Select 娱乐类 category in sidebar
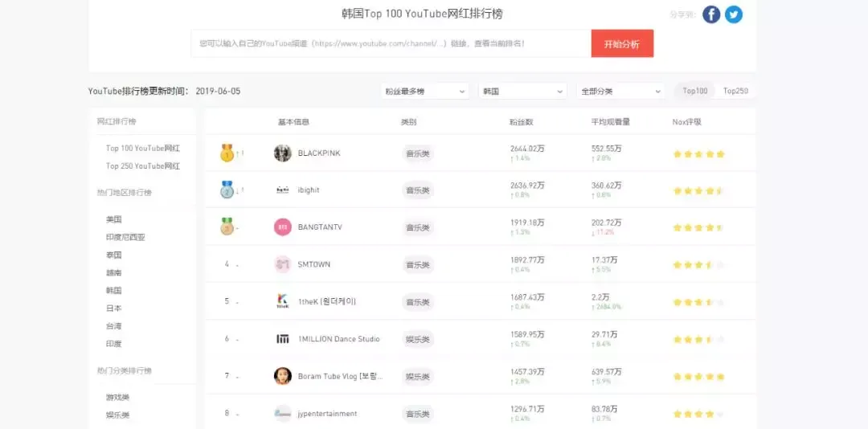Image resolution: width=868 pixels, height=429 pixels. tap(117, 415)
